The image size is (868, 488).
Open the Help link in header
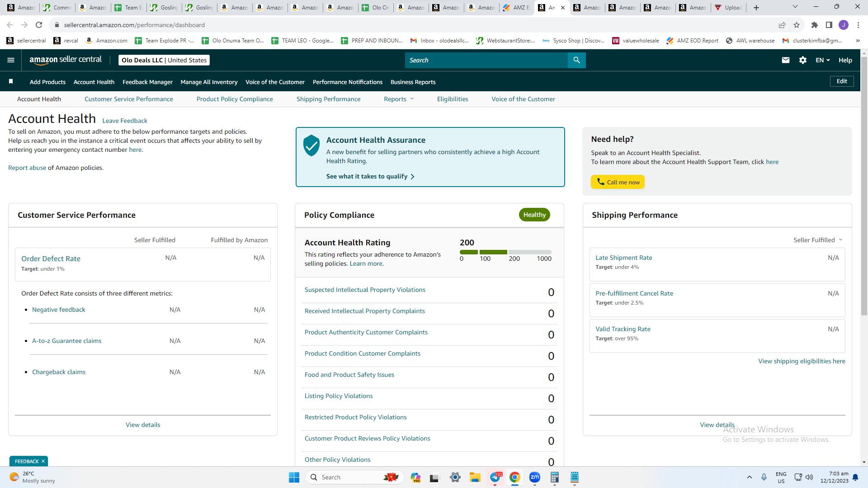coord(845,60)
